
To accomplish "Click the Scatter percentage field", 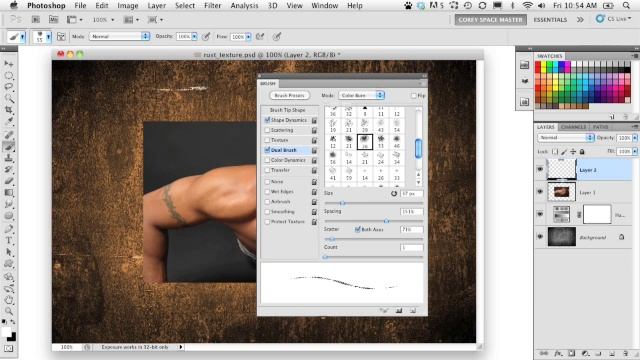I will click(x=411, y=229).
